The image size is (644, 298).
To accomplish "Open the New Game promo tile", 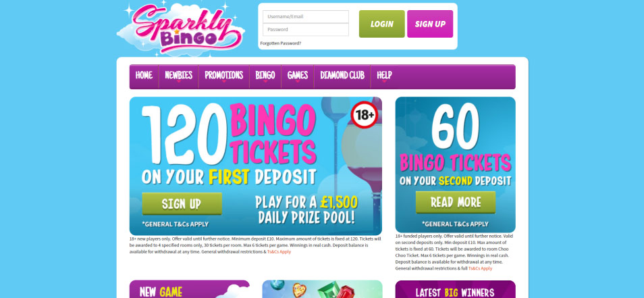I will (189, 289).
